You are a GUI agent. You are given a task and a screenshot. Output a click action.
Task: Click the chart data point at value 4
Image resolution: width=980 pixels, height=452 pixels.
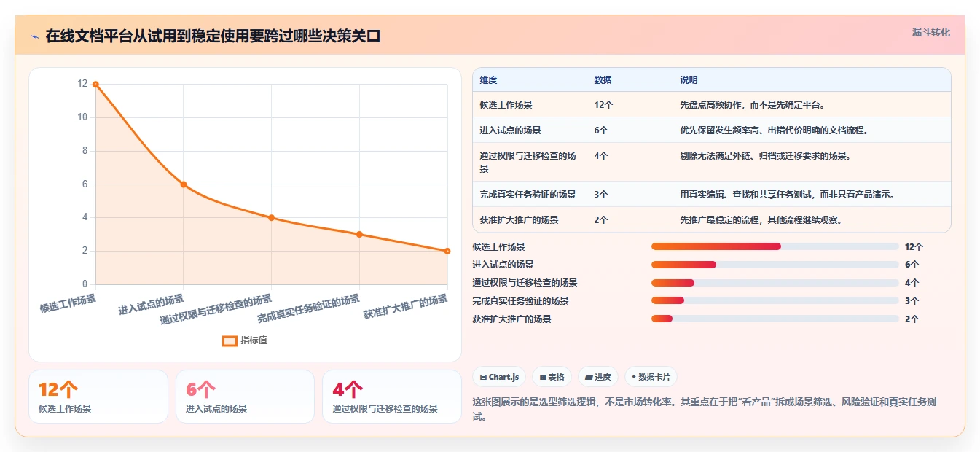click(271, 218)
